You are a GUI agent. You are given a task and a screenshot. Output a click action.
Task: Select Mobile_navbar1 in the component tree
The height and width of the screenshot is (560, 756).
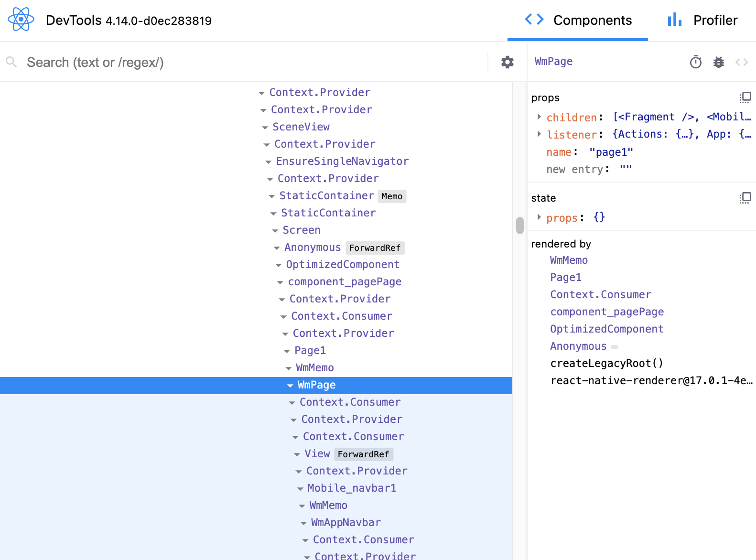tap(352, 488)
